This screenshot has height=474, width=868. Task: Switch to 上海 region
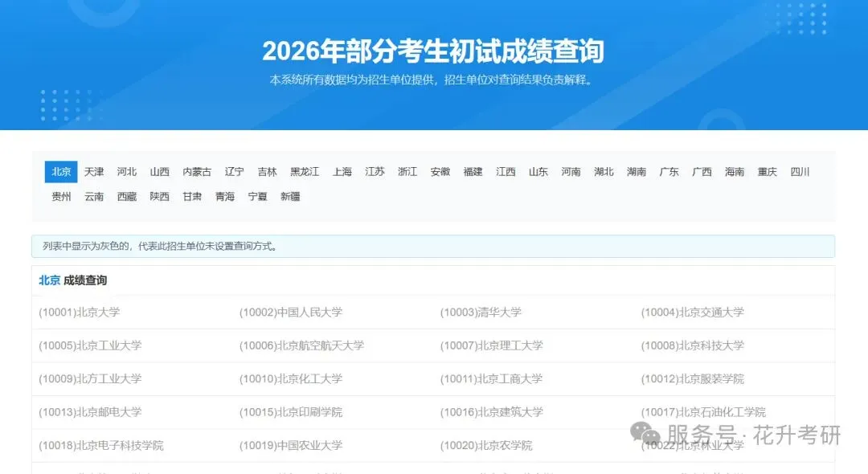[342, 172]
